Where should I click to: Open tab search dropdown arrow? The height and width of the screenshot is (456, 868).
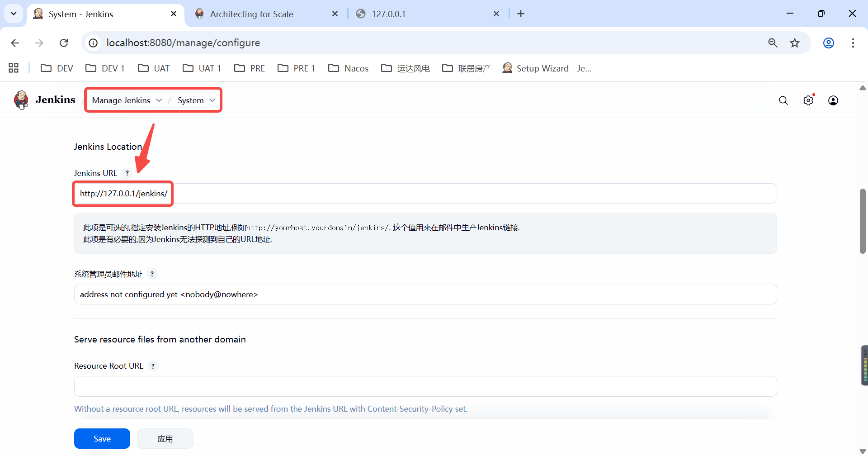[14, 14]
